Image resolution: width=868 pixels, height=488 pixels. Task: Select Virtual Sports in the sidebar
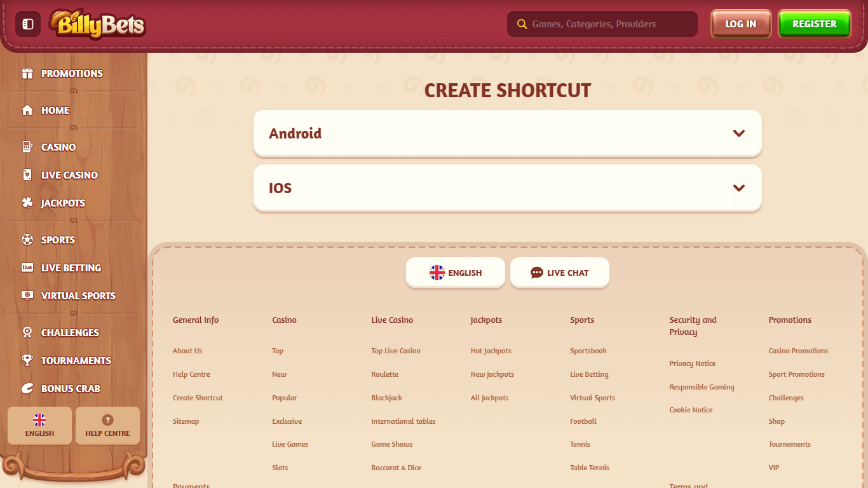(78, 295)
